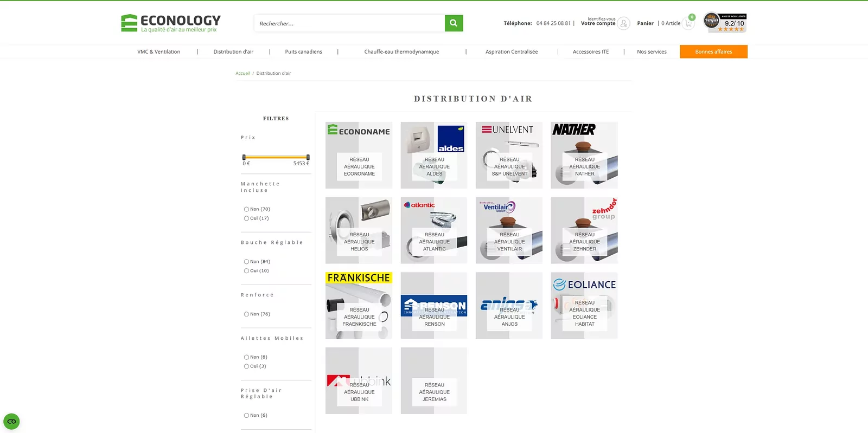The image size is (868, 433).
Task: Open the shopping cart icon
Action: tap(688, 23)
